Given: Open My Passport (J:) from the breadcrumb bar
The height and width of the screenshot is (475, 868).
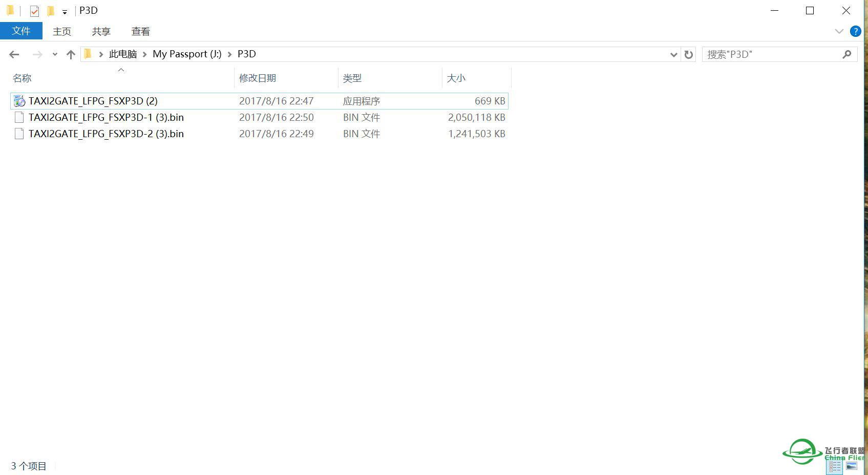Looking at the screenshot, I should pos(186,54).
